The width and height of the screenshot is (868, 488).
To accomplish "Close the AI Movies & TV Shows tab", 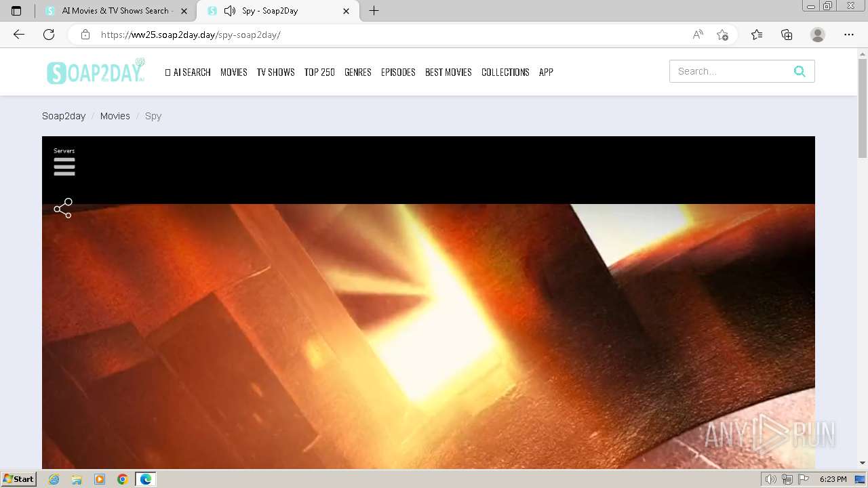I will (x=184, y=11).
